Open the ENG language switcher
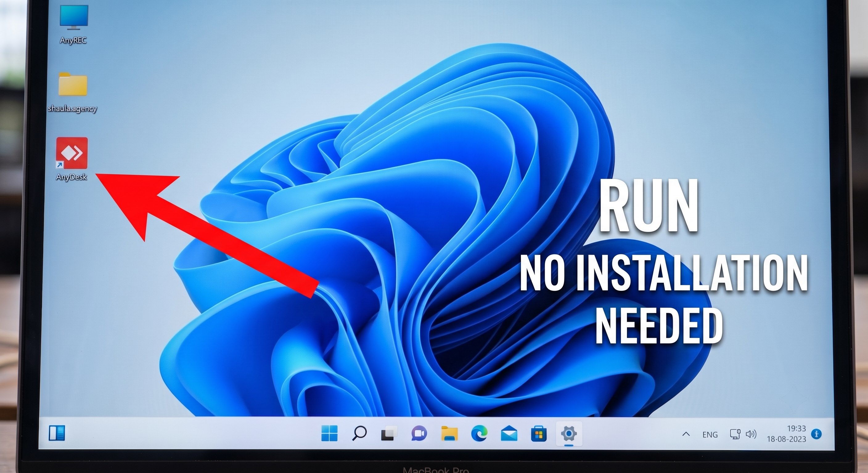Image resolution: width=868 pixels, height=473 pixels. tap(710, 435)
